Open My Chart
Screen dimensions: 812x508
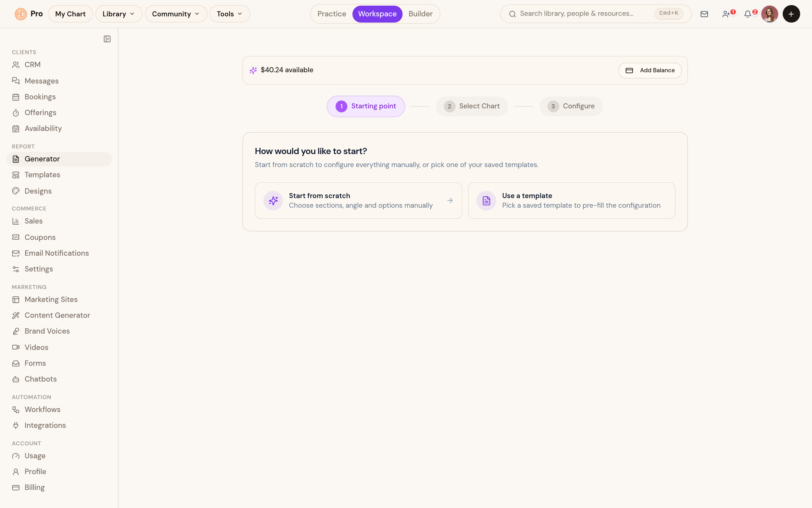[x=70, y=14]
